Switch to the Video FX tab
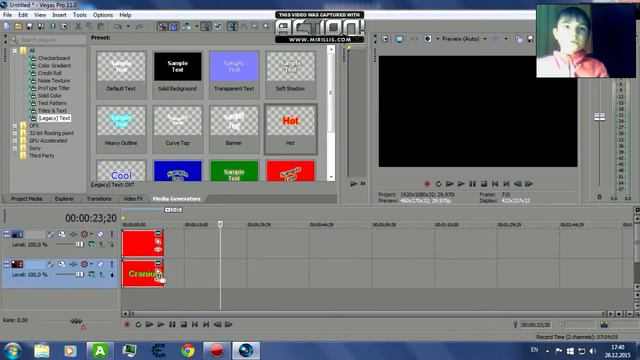The image size is (640, 360). [x=133, y=199]
